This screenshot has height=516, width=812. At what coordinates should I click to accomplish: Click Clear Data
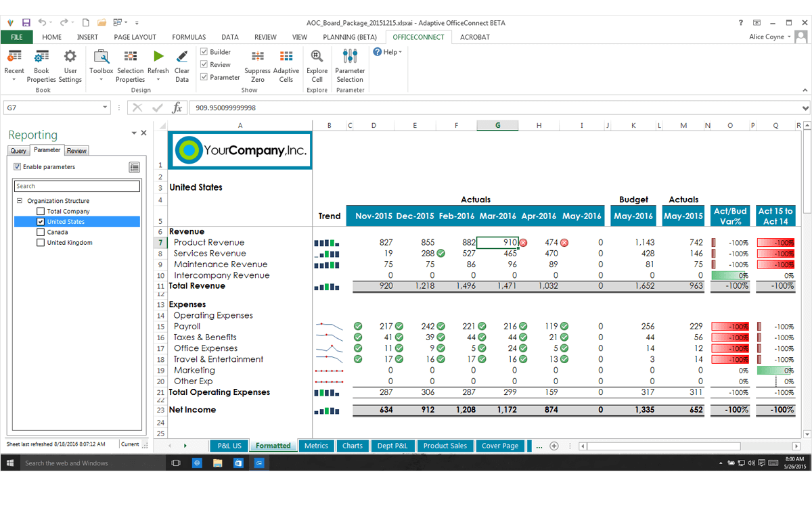tap(182, 66)
